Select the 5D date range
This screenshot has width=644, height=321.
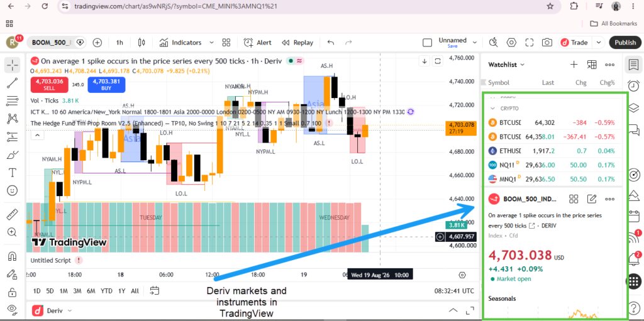tap(50, 291)
